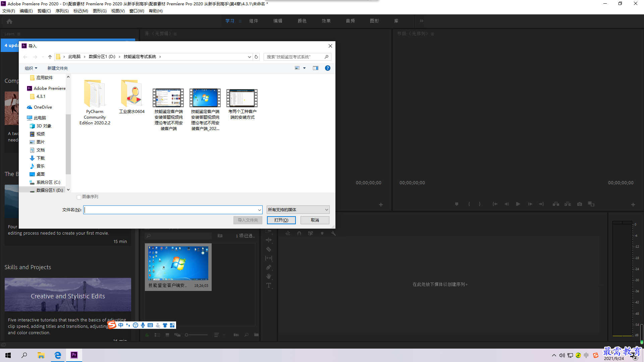The image size is (644, 362).
Task: Open Windows Start menu
Action: tap(8, 355)
